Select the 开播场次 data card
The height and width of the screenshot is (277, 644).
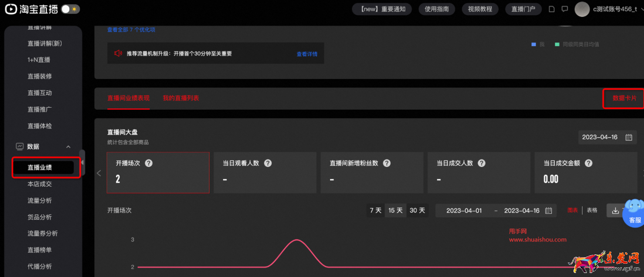[158, 173]
